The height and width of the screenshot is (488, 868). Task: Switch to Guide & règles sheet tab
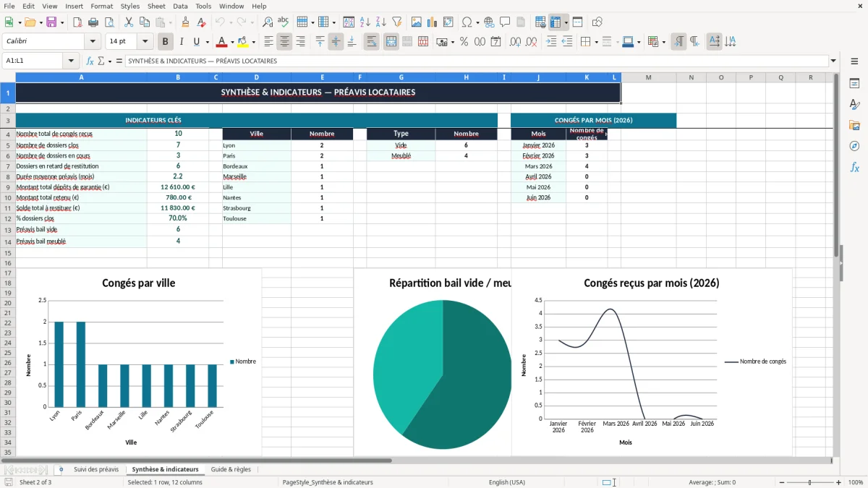tap(231, 469)
